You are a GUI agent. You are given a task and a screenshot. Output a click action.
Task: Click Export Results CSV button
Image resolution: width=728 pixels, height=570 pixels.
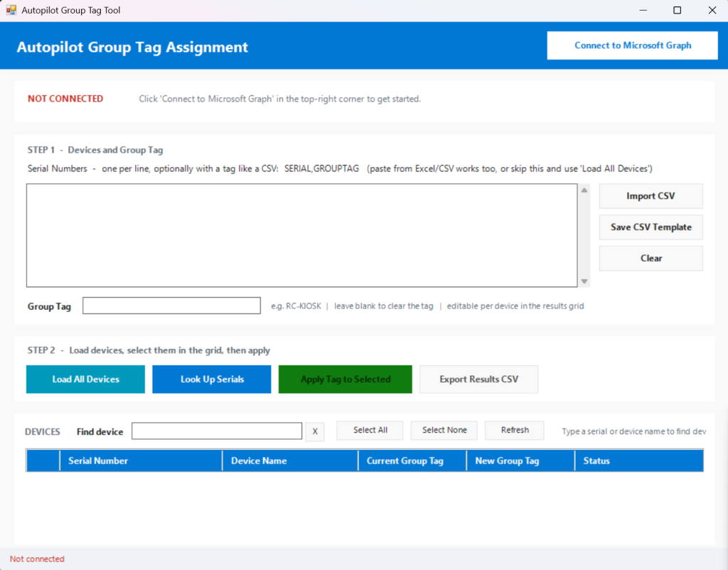tap(478, 380)
